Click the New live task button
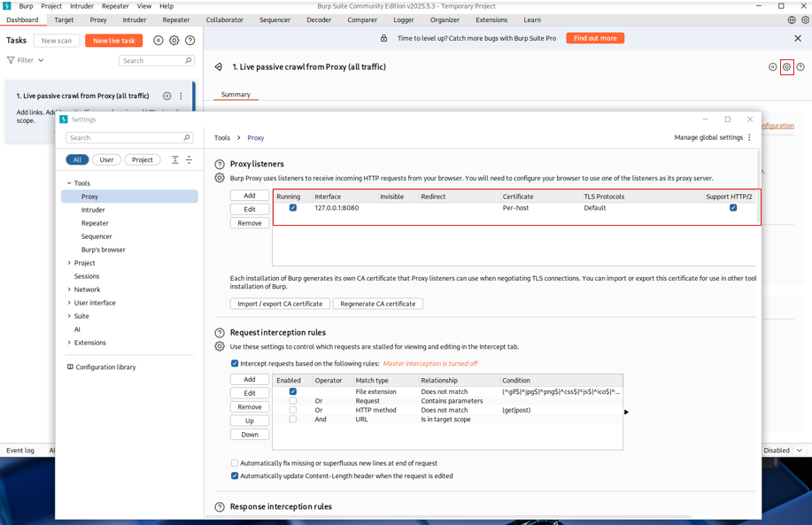Viewport: 812px width, 525px height. tap(114, 41)
